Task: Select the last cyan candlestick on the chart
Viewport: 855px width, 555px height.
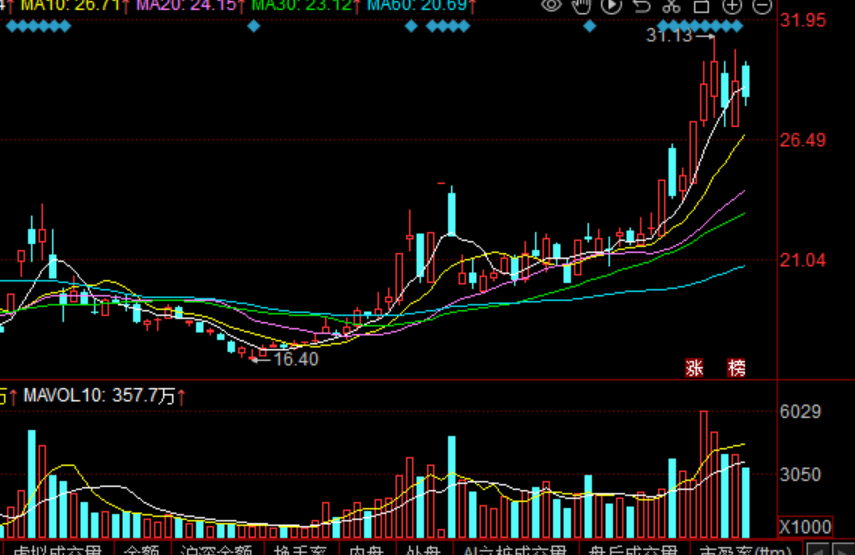Action: click(745, 82)
